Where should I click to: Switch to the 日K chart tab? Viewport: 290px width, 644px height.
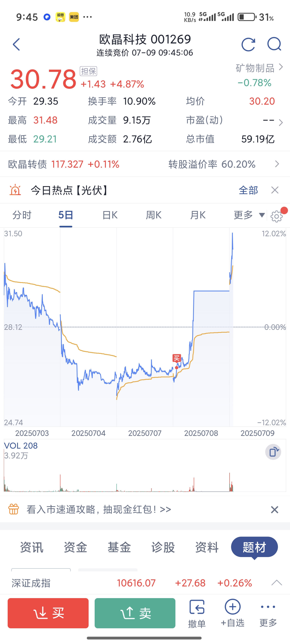click(x=110, y=215)
